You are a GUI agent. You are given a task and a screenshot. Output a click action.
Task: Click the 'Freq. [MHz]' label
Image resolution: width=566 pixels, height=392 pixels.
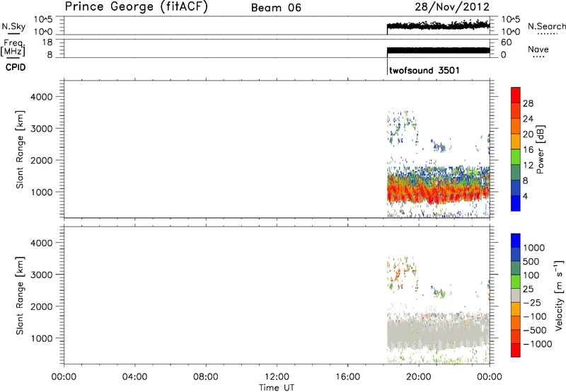coord(13,47)
